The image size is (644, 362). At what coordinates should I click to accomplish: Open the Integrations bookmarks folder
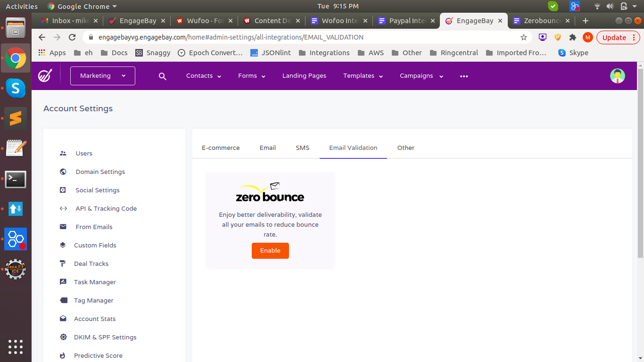324,53
